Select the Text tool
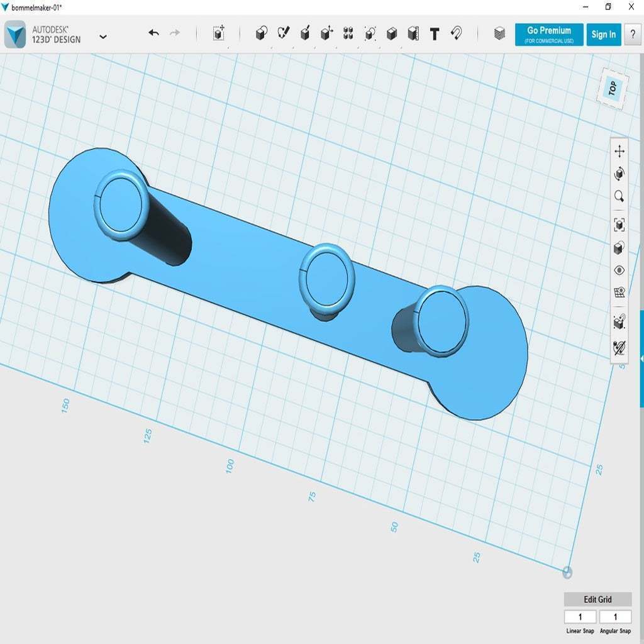Viewport: 644px width, 644px height. [x=435, y=34]
